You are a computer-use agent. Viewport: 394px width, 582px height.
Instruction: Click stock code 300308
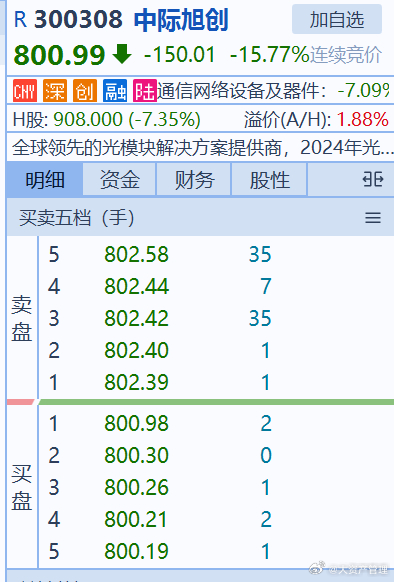pyautogui.click(x=78, y=19)
